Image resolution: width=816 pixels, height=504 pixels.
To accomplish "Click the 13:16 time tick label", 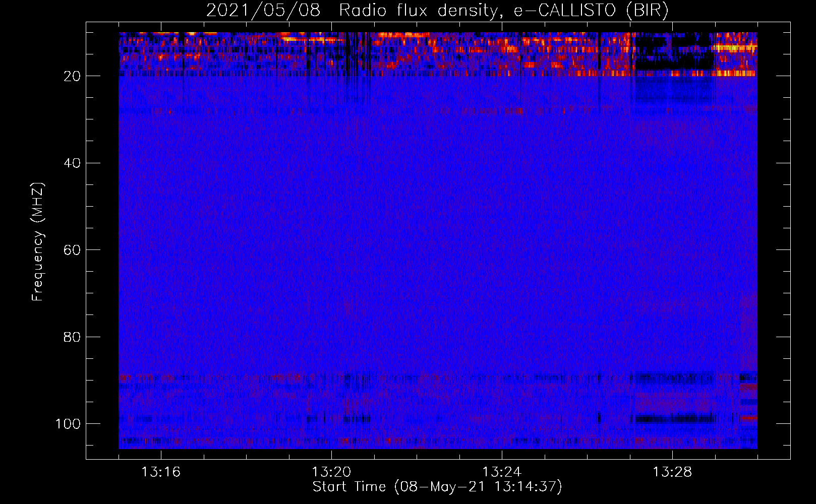I will pos(161,472).
